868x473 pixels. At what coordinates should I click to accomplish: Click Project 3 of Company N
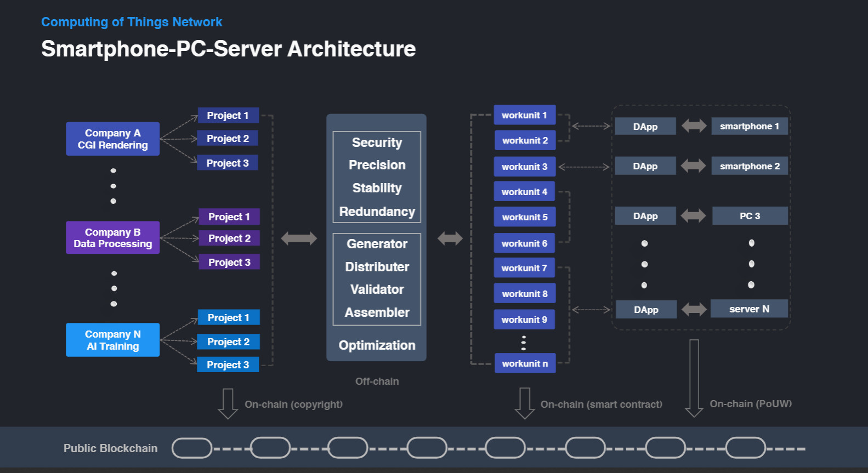[x=228, y=364]
